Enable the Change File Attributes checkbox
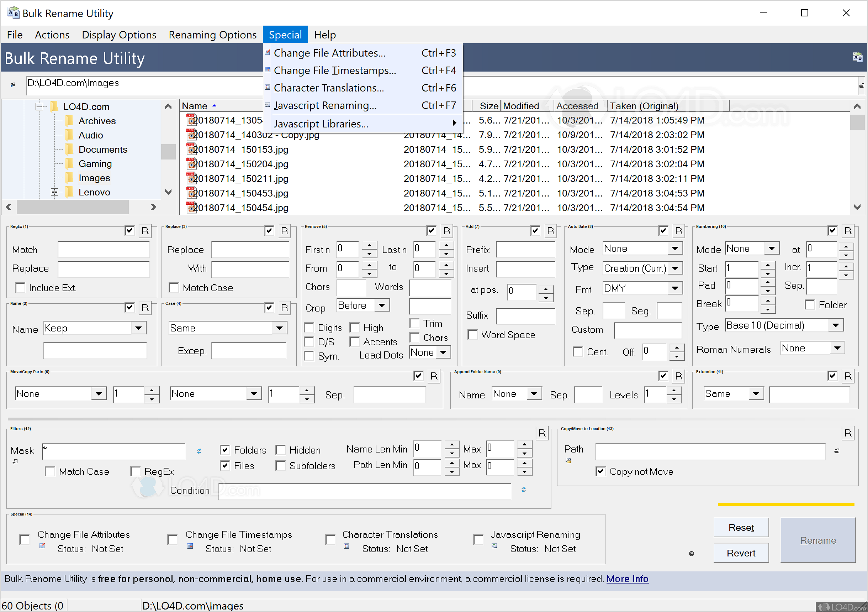 click(x=24, y=539)
